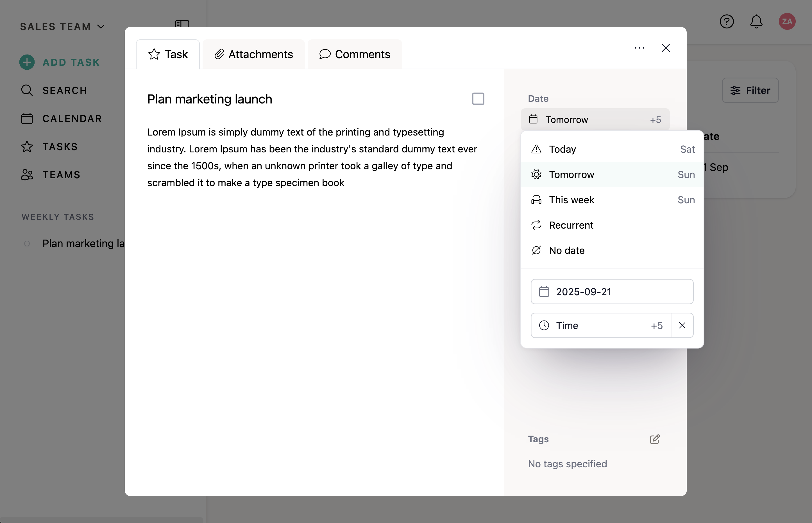
Task: Open the notifications bell
Action: [x=756, y=22]
